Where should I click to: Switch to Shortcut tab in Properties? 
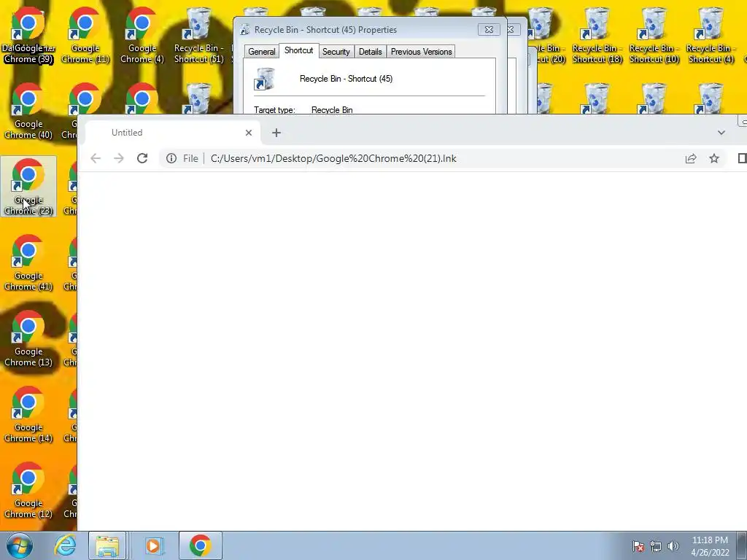point(298,50)
